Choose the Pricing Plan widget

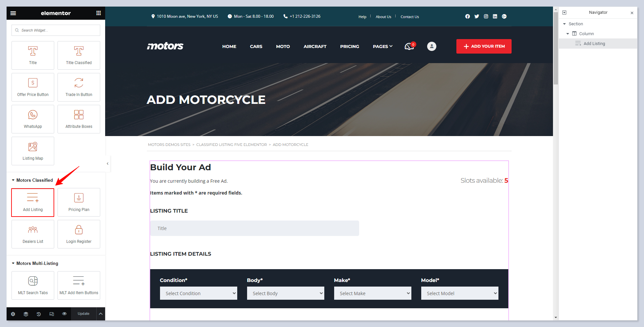79,202
